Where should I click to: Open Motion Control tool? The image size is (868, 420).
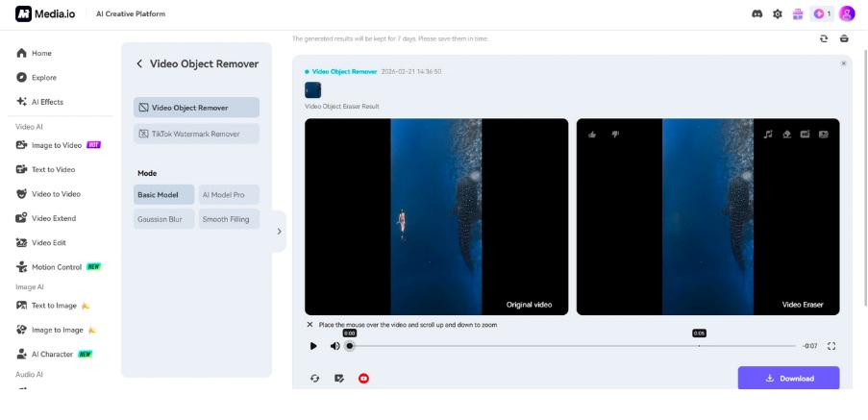tap(60, 267)
